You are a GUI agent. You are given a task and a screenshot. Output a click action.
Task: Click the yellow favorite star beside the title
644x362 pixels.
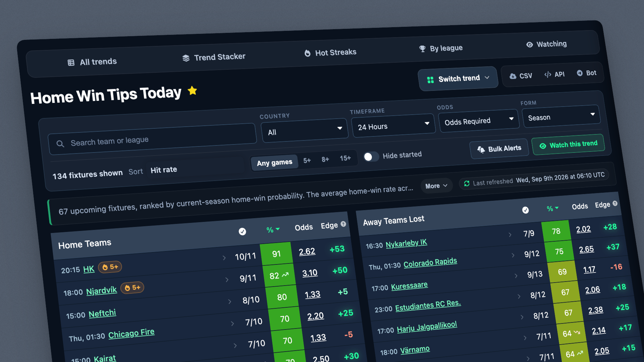click(193, 90)
